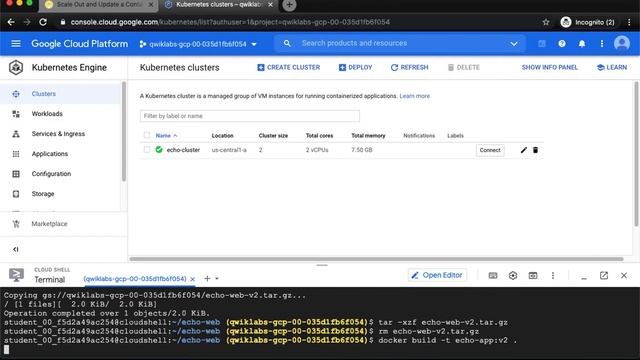Screen dimensions: 640x360
Task: Go back in the browser
Action: click(x=11, y=22)
